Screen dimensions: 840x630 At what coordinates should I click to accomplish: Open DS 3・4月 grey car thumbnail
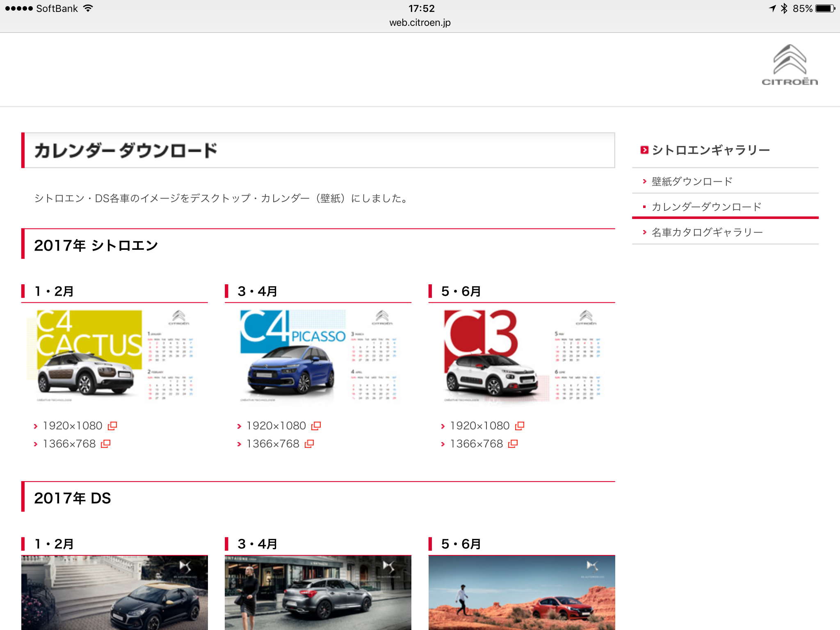(318, 593)
